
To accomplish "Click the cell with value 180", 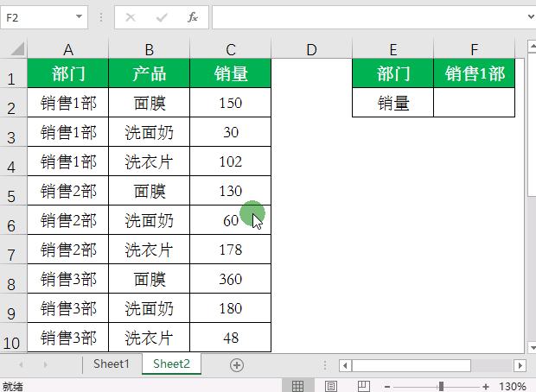I will tap(231, 308).
